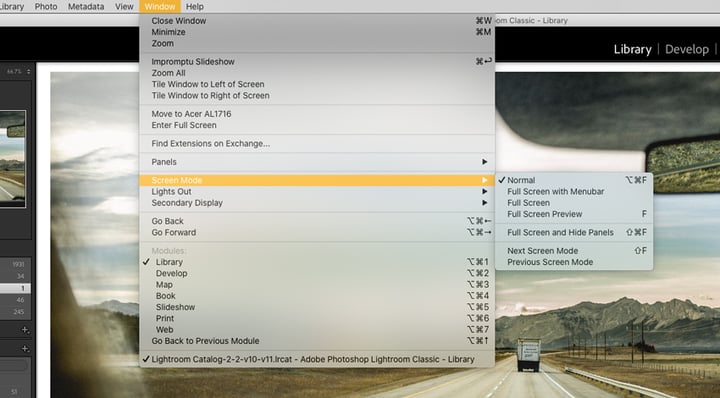Image resolution: width=720 pixels, height=398 pixels.
Task: Start Impromptu Slideshow
Action: (317, 62)
